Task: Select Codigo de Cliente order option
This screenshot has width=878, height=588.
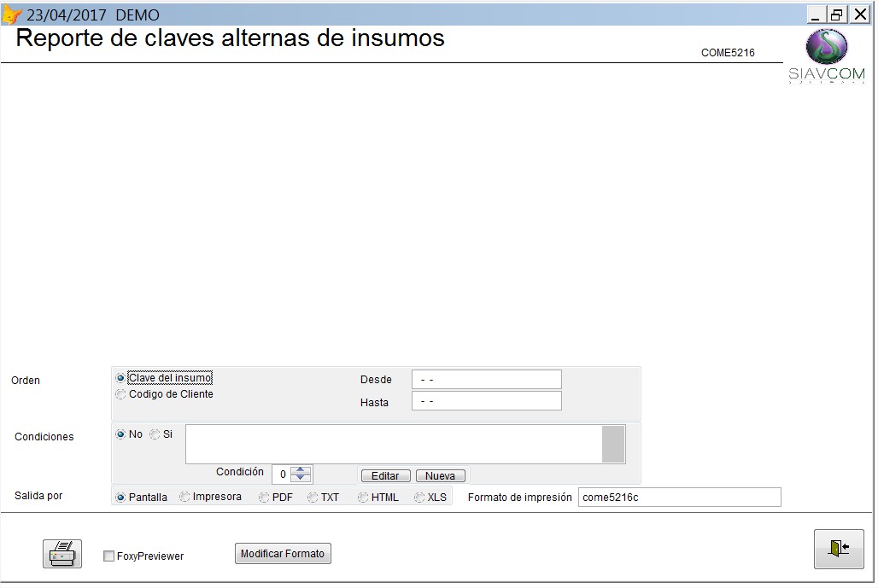Action: point(120,394)
